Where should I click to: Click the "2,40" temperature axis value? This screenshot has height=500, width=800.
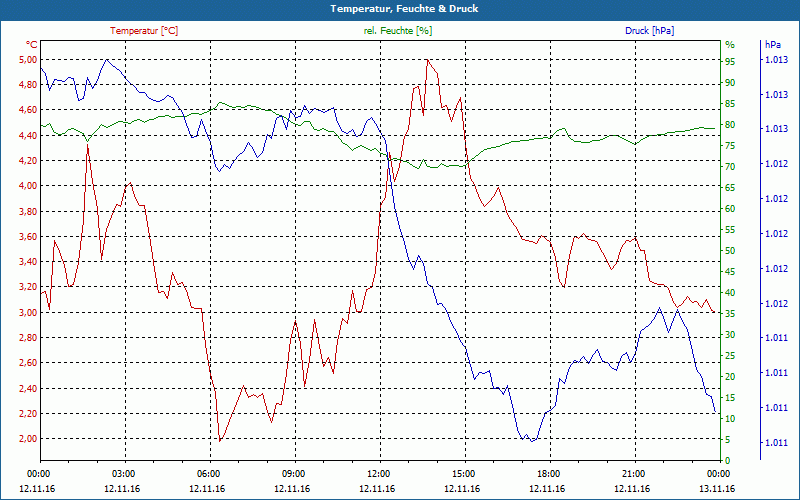pyautogui.click(x=28, y=389)
